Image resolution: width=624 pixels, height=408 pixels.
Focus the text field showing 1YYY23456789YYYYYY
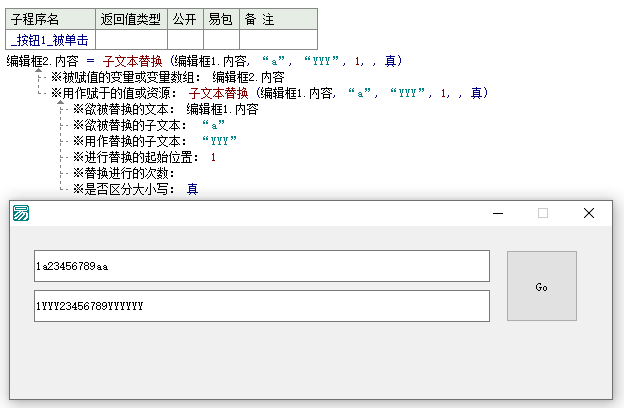click(261, 306)
